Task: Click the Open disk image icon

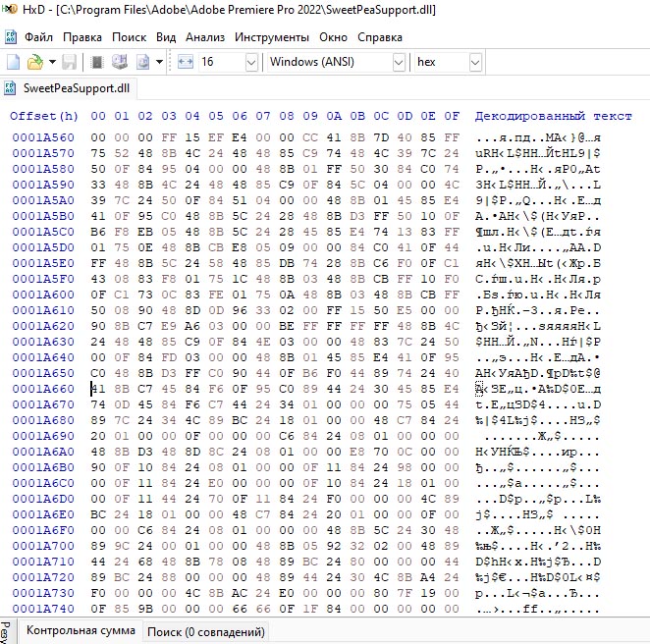Action: [143, 62]
